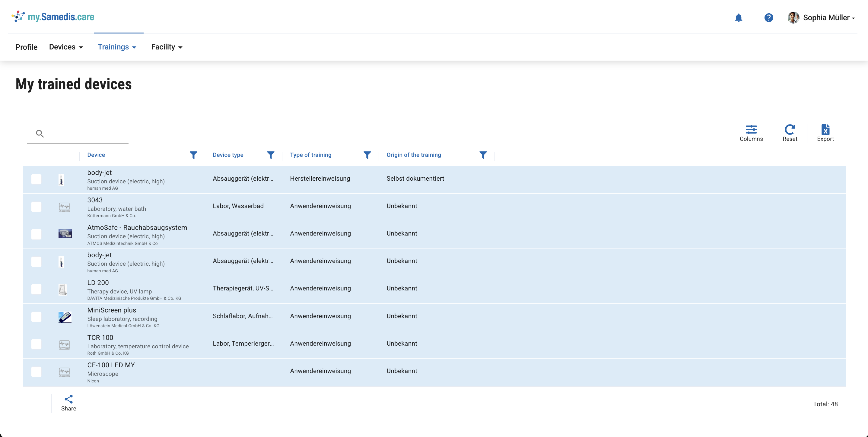Expand the Sophia Müller user menu

822,17
